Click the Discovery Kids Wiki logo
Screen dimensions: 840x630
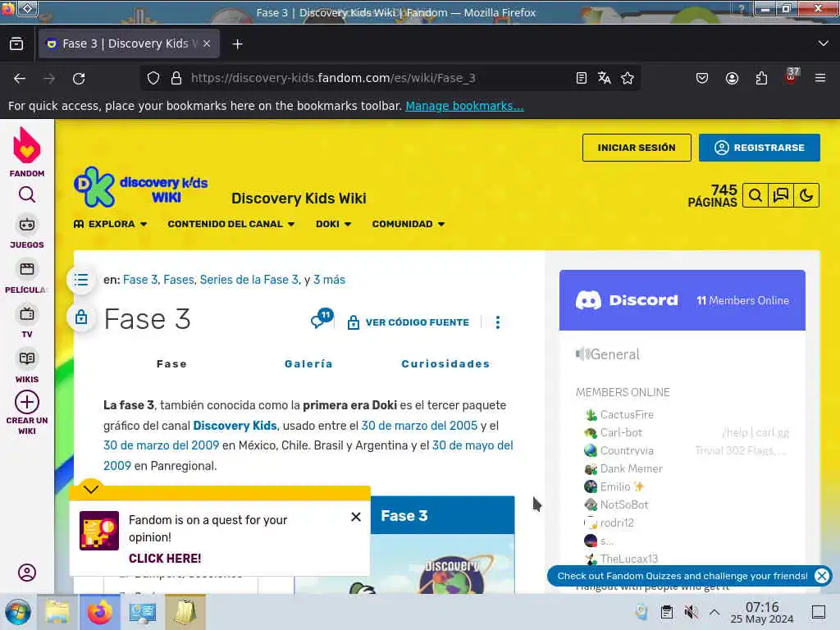pos(141,188)
